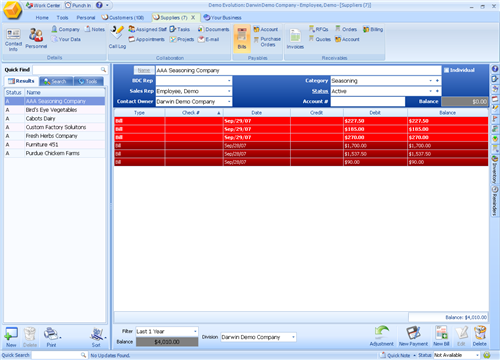Image resolution: width=500 pixels, height=360 pixels.
Task: Expand the Sales Rep dropdown
Action: [229, 91]
